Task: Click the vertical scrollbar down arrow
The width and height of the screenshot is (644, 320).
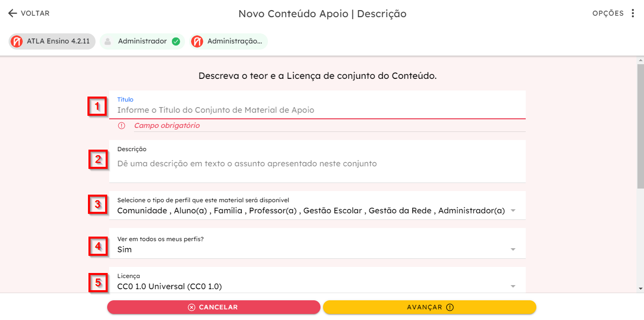Action: click(x=640, y=289)
